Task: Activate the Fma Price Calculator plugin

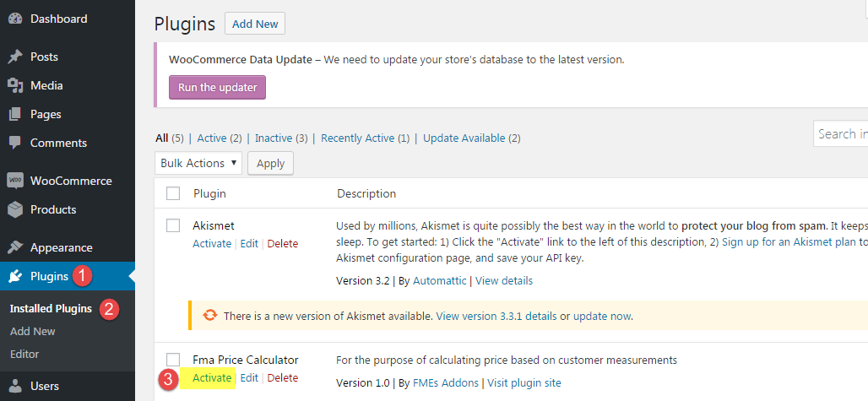Action: click(212, 377)
